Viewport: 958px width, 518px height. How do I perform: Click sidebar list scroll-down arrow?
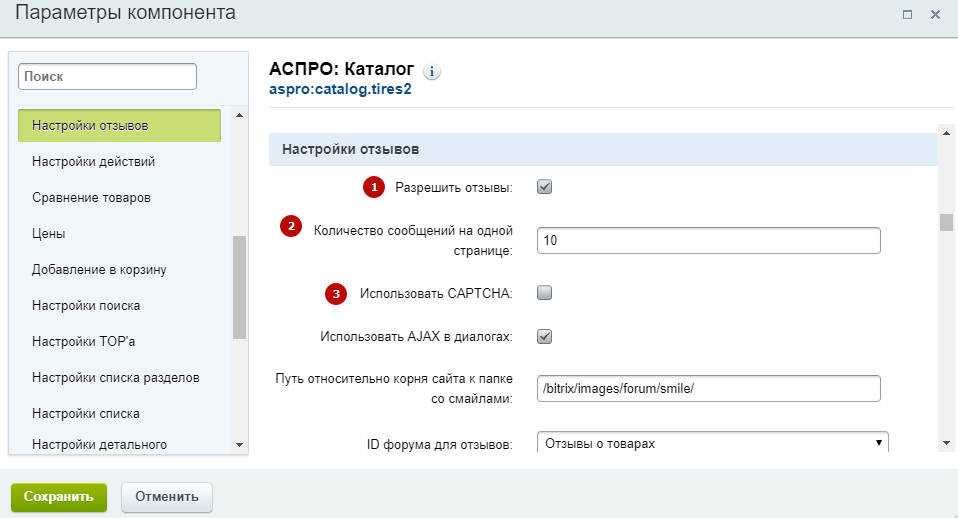tap(240, 445)
